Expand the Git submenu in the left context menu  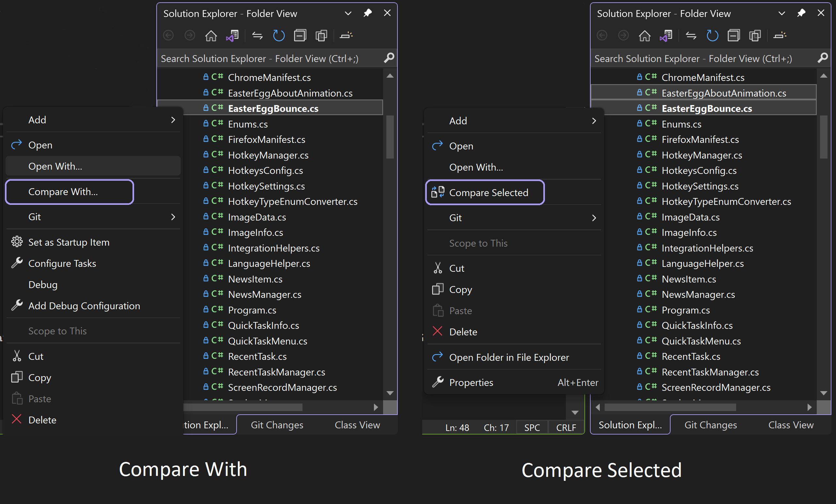[96, 216]
